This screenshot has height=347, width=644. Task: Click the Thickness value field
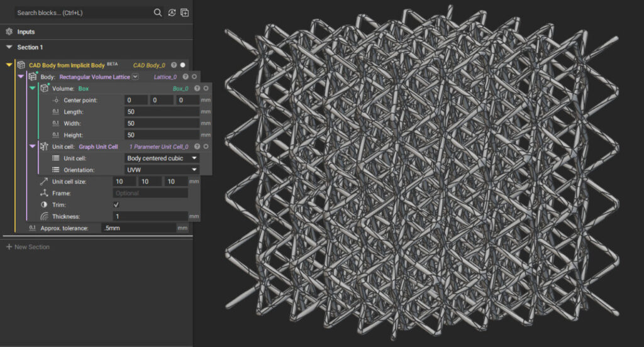150,216
